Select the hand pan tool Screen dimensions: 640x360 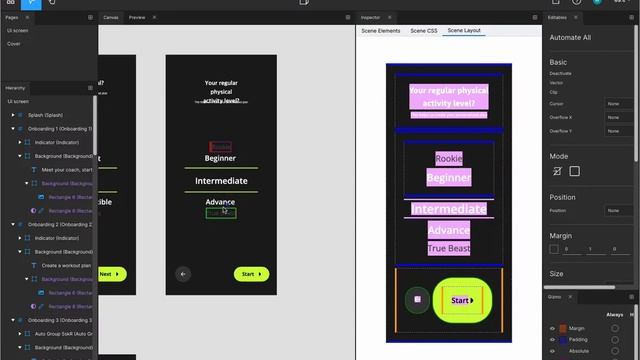coord(52,2)
